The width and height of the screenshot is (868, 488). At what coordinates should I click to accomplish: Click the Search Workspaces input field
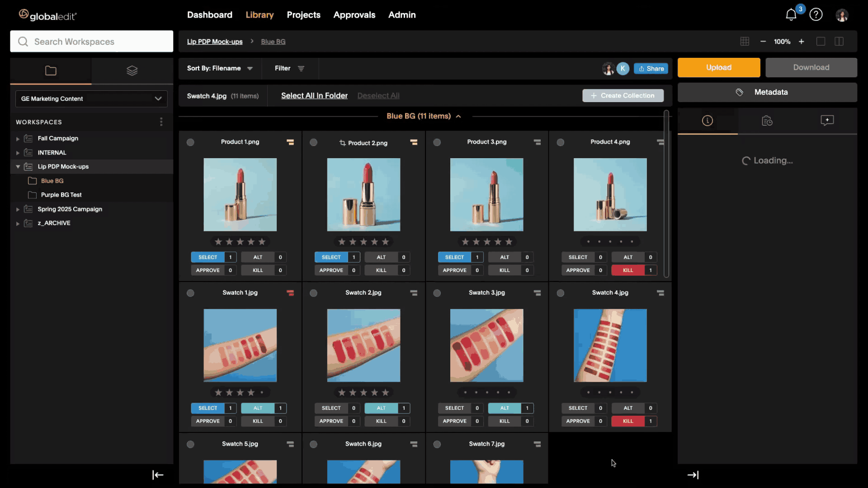(92, 42)
